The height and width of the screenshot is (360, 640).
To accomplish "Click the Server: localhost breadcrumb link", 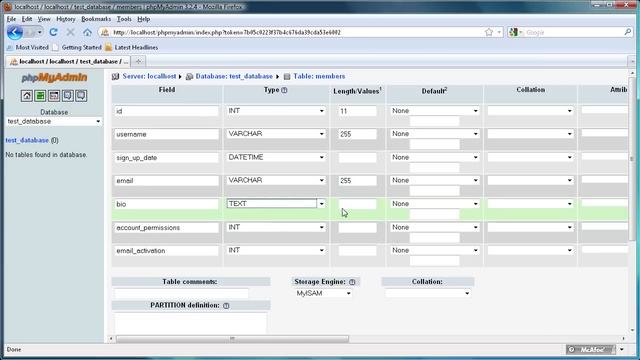I will pos(149,77).
